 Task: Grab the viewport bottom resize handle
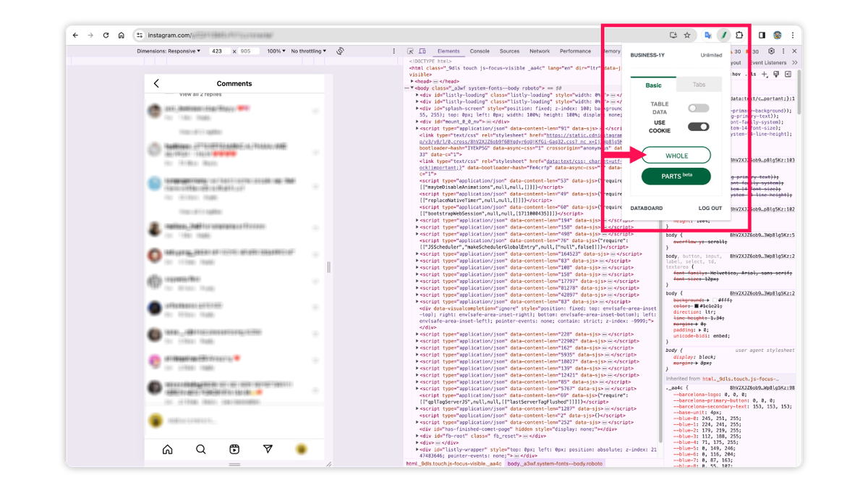(x=234, y=465)
